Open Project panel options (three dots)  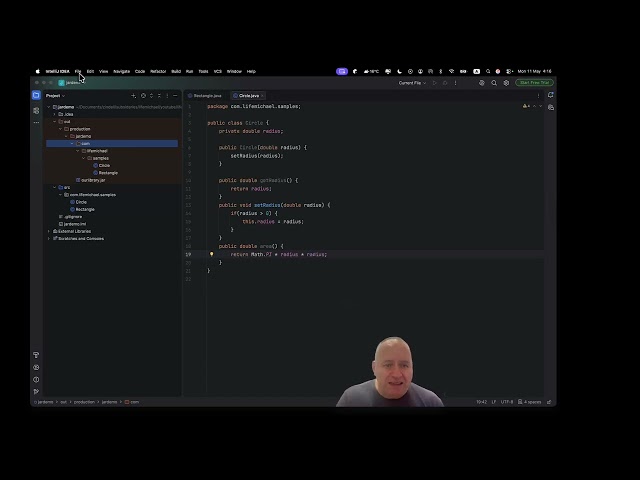tap(167, 96)
